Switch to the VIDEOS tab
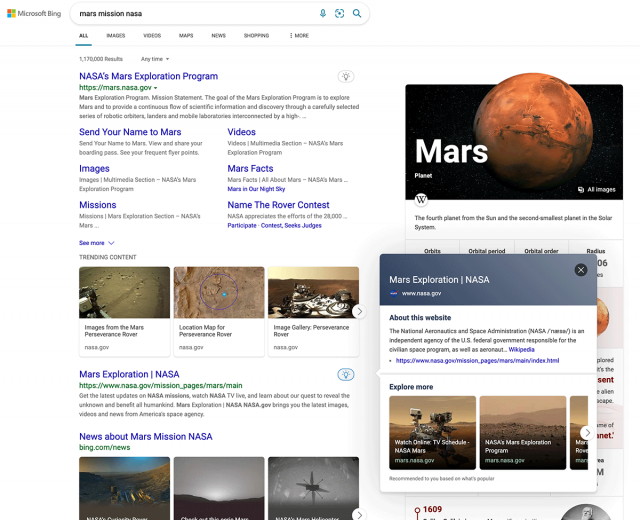640x520 pixels. pos(152,36)
